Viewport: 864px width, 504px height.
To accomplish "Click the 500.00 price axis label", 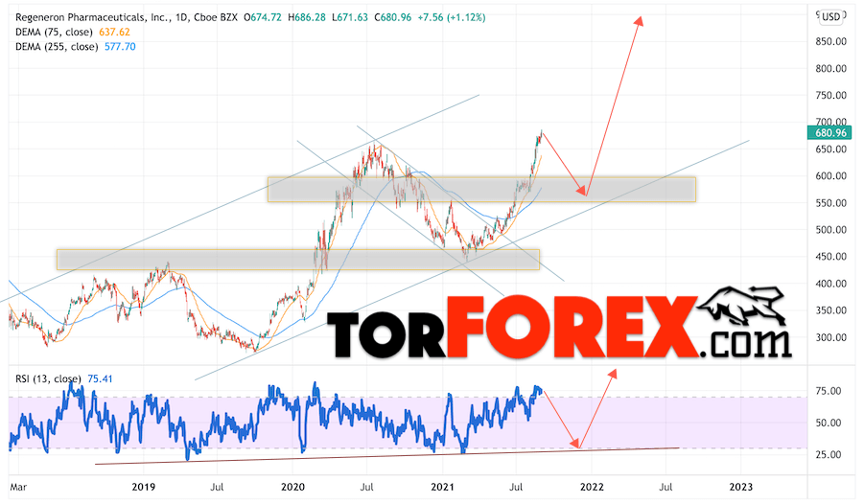I will (831, 230).
